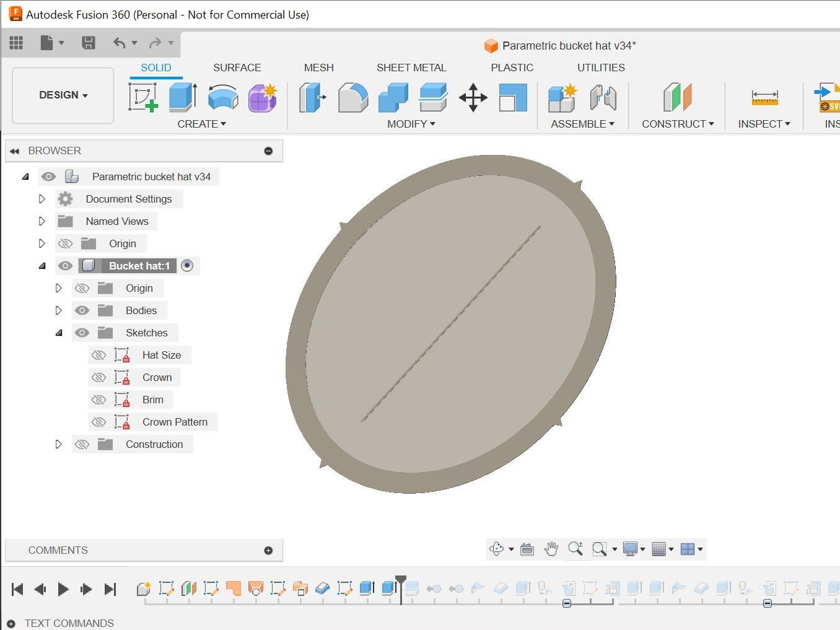Start the Create Sketch tool
This screenshot has height=630, width=840.
[x=143, y=97]
